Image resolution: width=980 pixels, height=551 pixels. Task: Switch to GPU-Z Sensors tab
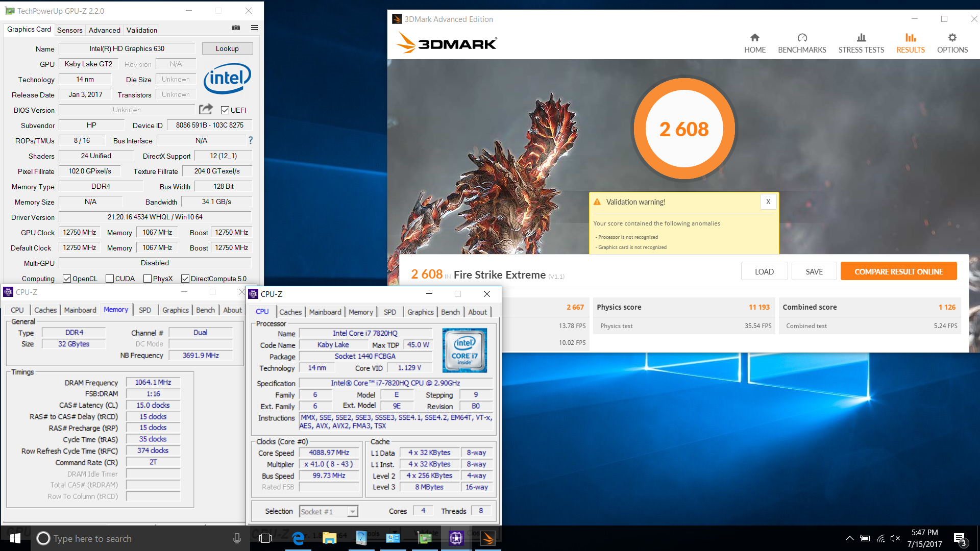coord(70,30)
